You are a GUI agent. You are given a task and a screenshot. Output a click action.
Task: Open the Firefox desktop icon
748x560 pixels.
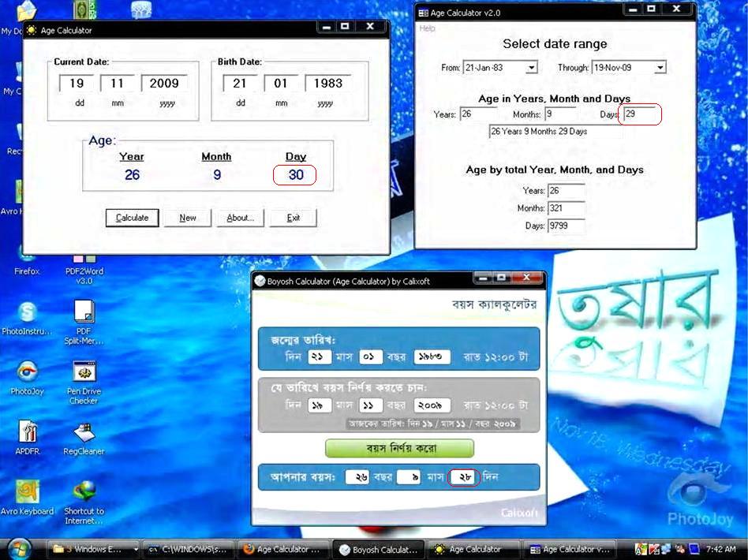tap(27, 263)
